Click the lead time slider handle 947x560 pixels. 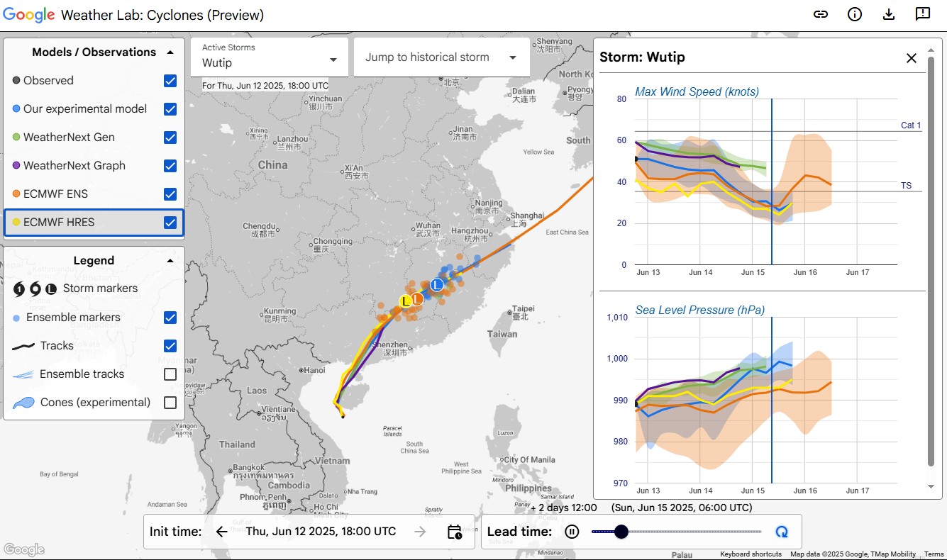(621, 532)
